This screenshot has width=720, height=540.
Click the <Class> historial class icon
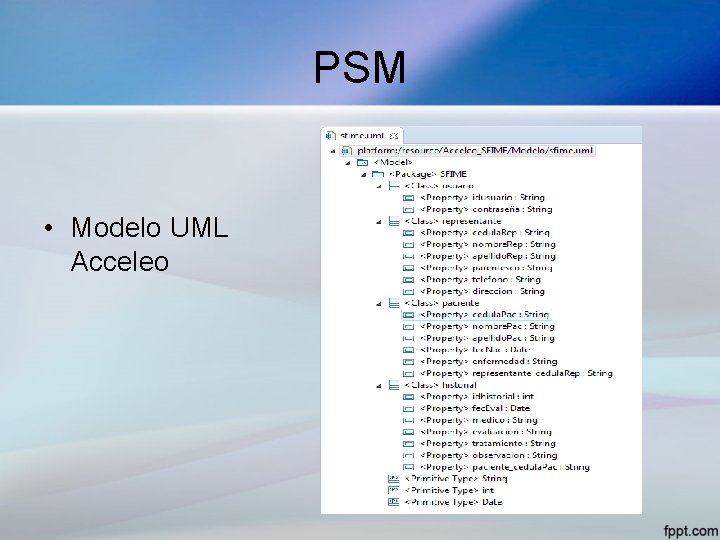click(x=394, y=385)
